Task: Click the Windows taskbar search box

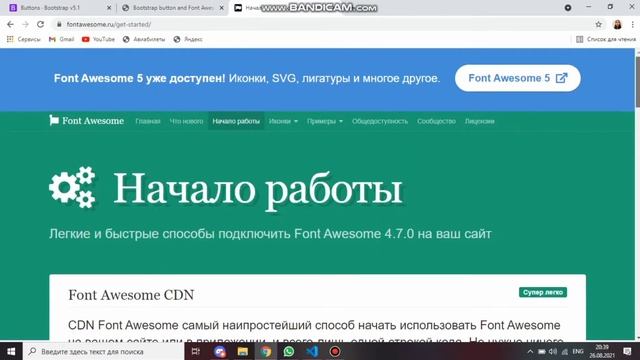Action: click(104, 351)
